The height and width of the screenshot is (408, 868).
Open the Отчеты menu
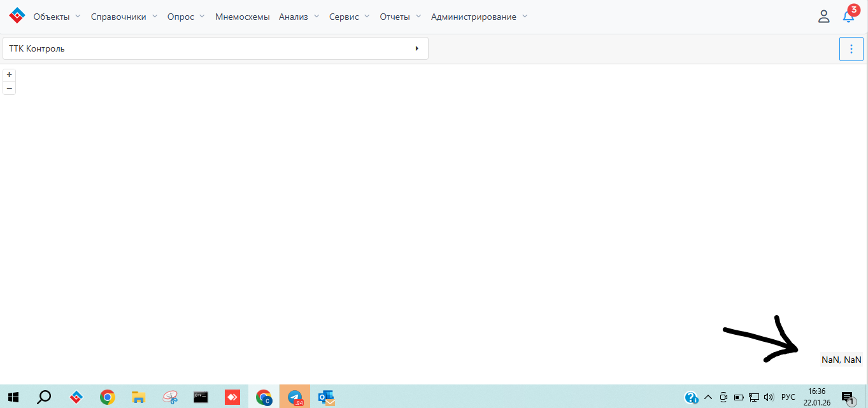[x=400, y=17]
